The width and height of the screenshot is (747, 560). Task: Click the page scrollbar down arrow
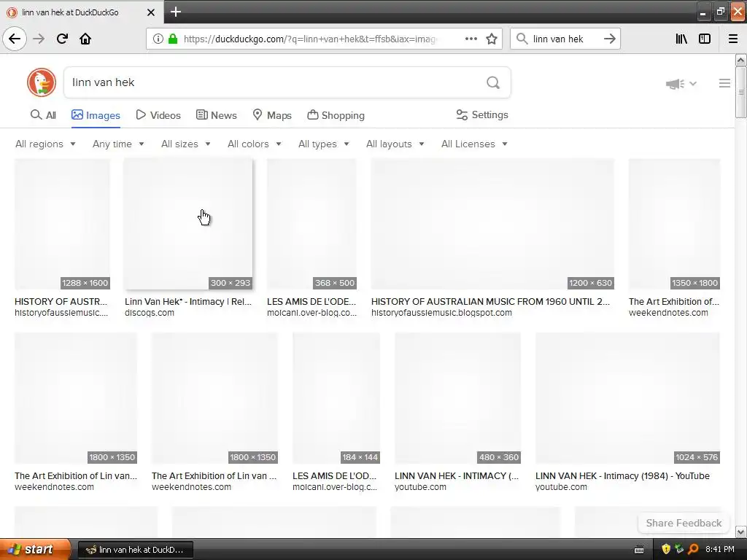tap(740, 532)
